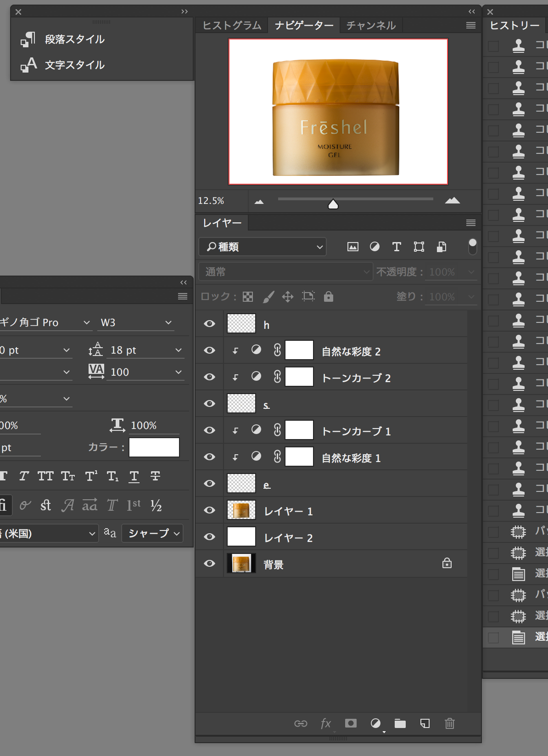Screen dimensions: 548x756
Task: Click the zoom in mountain icon in Navigator
Action: (x=452, y=201)
